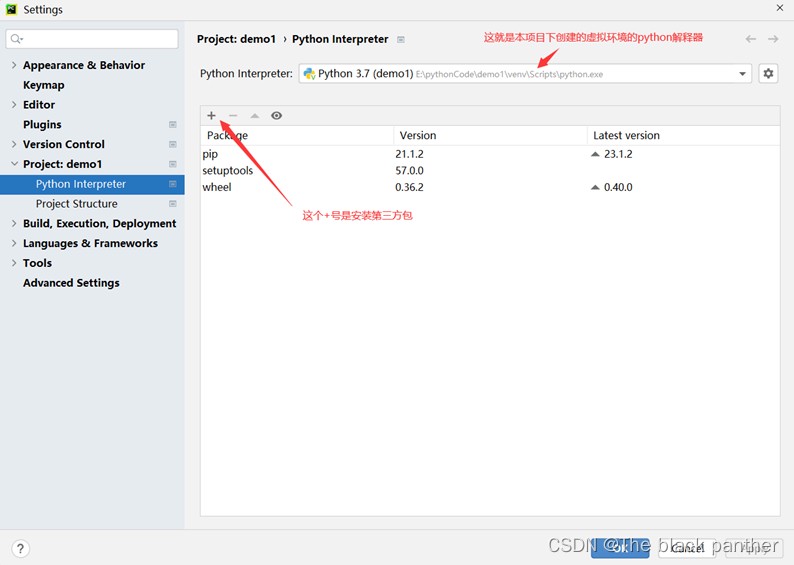Toggle the show early releases eye icon
The image size is (794, 565).
(276, 115)
